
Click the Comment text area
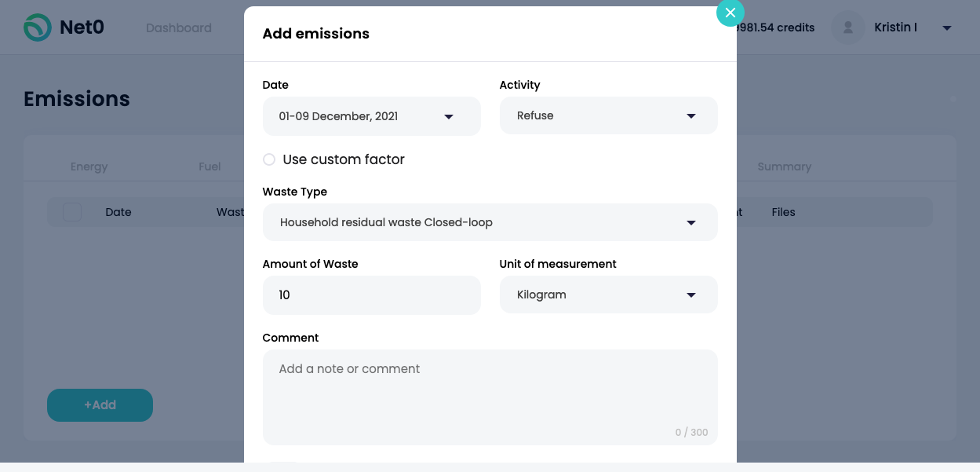(490, 397)
